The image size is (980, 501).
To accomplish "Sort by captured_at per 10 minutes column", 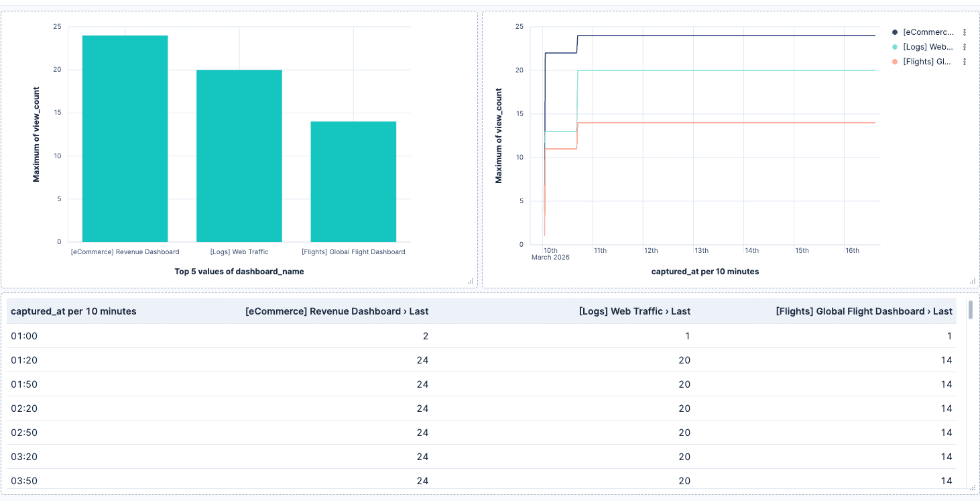I will 74,311.
